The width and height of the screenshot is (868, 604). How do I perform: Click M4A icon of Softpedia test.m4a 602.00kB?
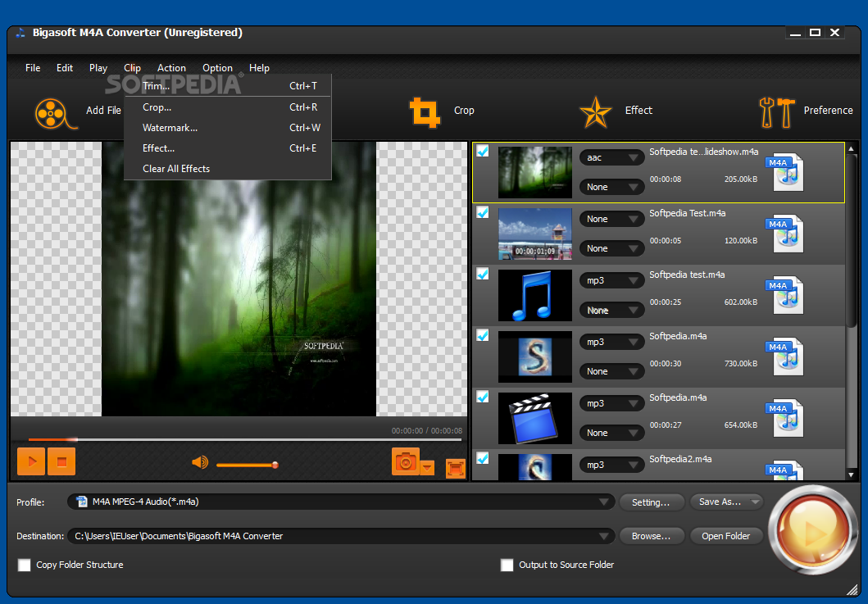(784, 295)
